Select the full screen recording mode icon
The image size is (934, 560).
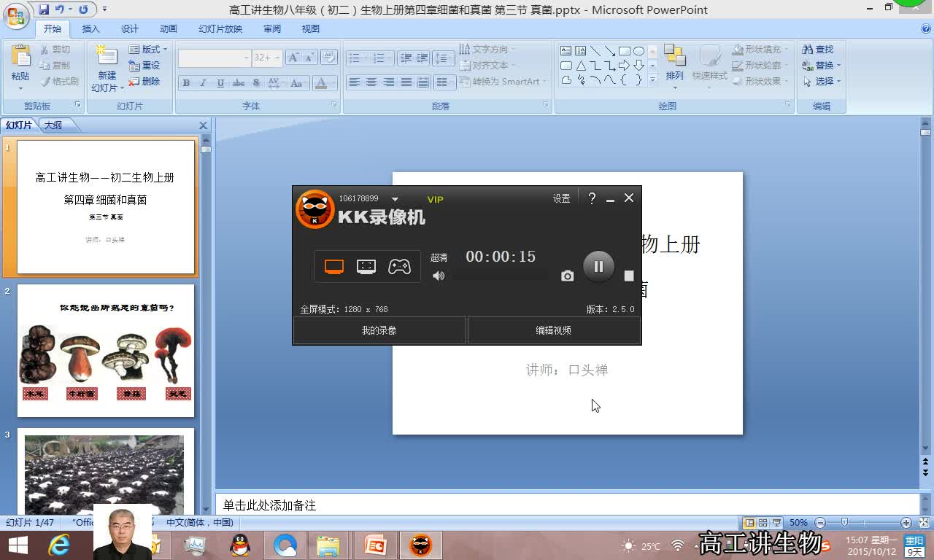pyautogui.click(x=334, y=267)
